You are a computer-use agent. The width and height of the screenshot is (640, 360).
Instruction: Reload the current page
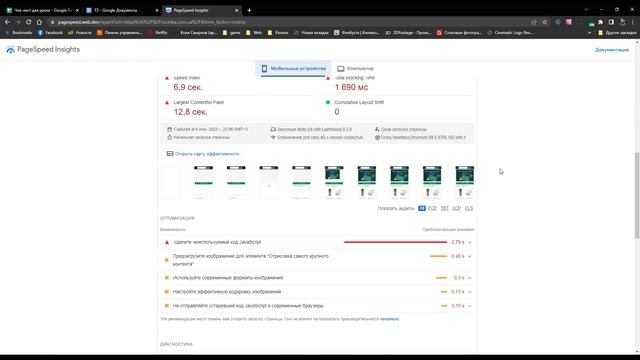tap(28, 22)
